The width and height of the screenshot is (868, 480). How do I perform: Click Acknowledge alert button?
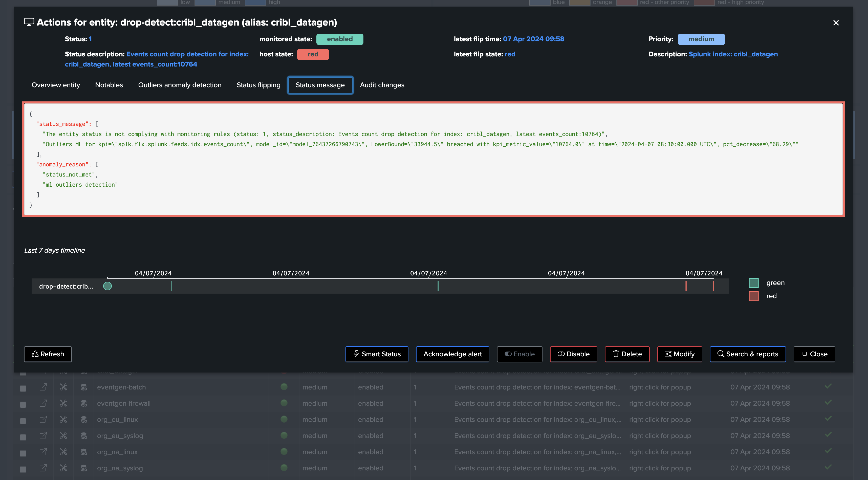(452, 354)
